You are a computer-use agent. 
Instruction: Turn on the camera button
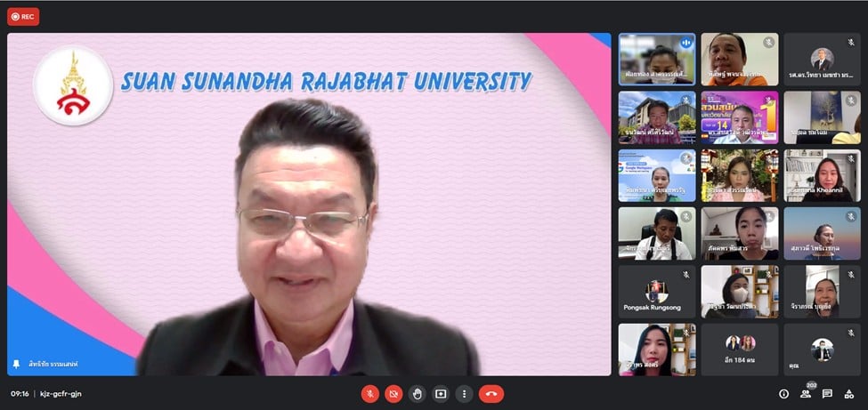pos(393,393)
